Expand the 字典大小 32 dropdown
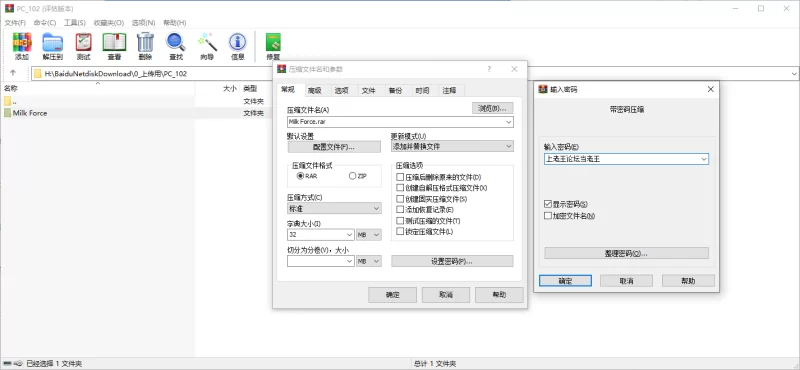The height and width of the screenshot is (370, 800). point(349,235)
